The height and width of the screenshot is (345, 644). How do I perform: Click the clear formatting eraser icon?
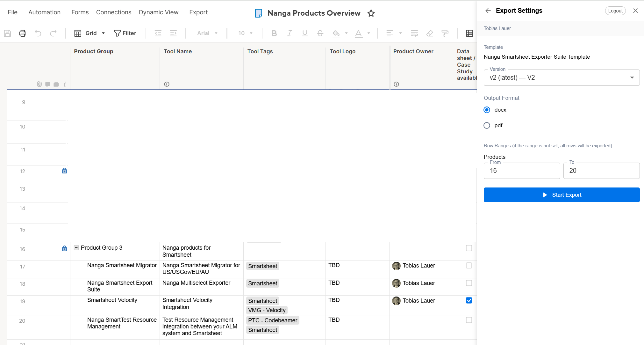[430, 33]
